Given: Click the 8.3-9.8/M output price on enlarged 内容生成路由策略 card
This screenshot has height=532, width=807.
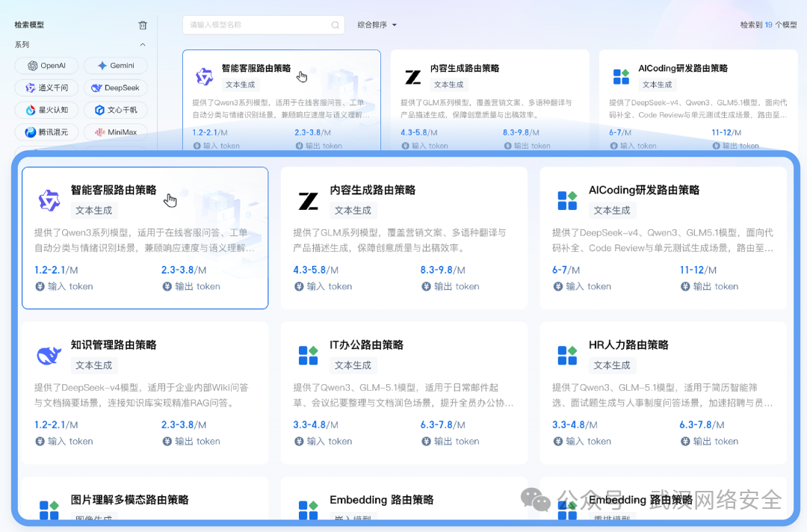Looking at the screenshot, I should pos(442,270).
